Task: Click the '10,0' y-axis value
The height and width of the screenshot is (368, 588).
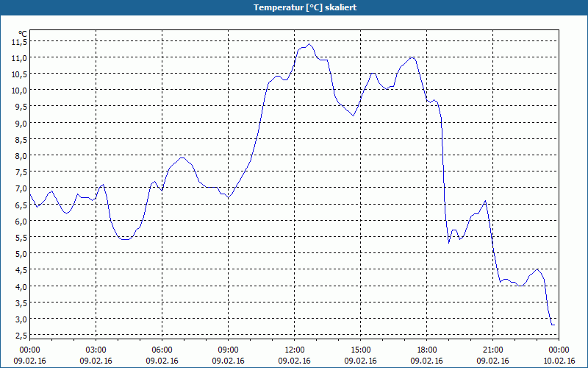Action: point(19,91)
